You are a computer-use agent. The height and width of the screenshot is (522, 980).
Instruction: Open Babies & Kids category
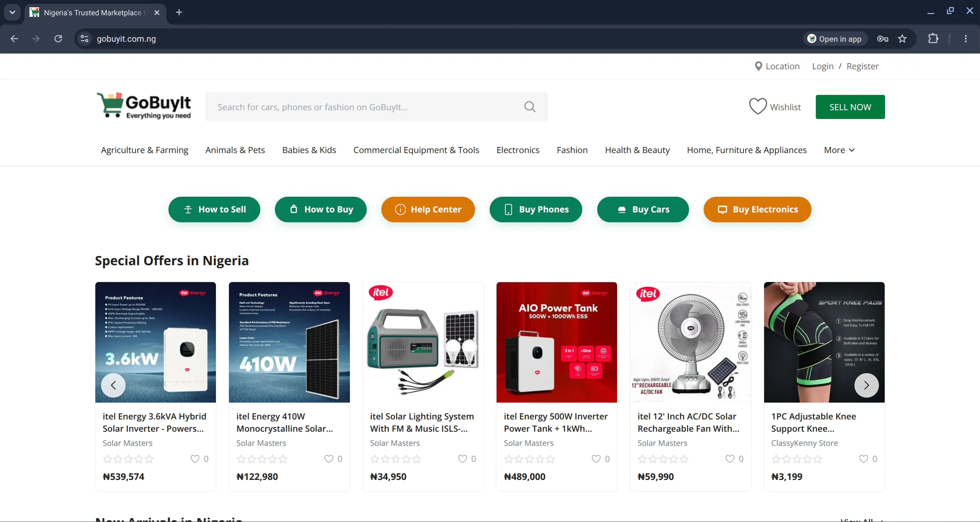[x=309, y=150]
